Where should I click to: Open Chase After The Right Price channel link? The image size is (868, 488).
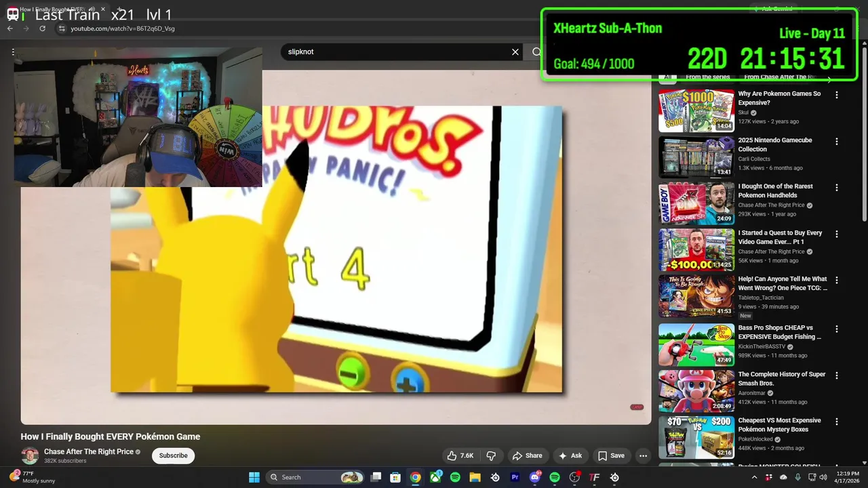pyautogui.click(x=89, y=451)
